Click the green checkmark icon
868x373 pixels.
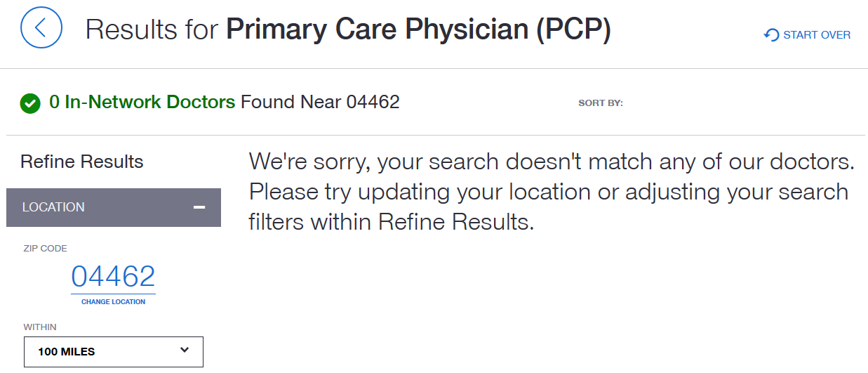coord(30,103)
